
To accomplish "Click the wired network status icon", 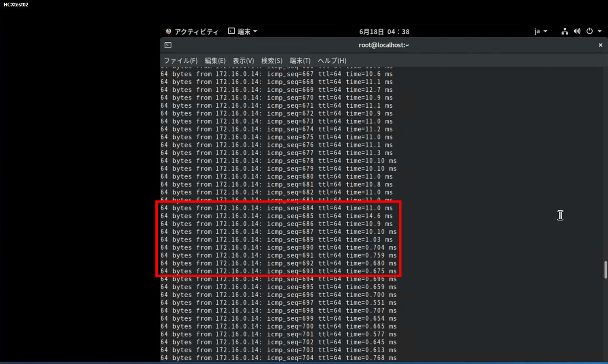I will click(565, 31).
